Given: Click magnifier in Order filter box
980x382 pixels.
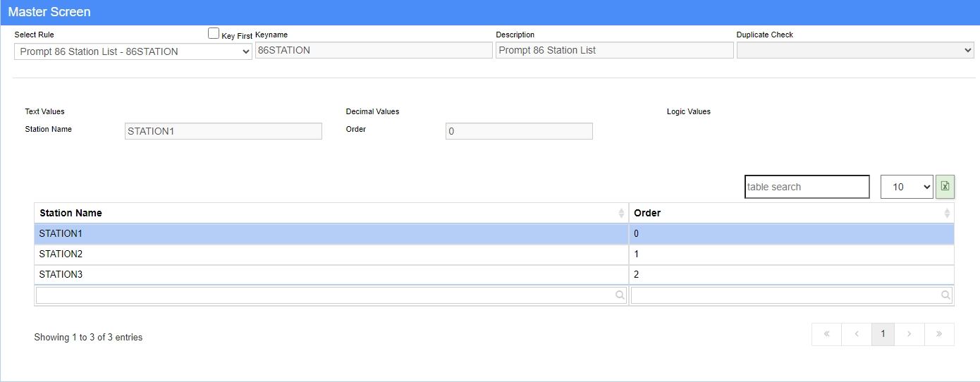Looking at the screenshot, I should click(x=945, y=295).
